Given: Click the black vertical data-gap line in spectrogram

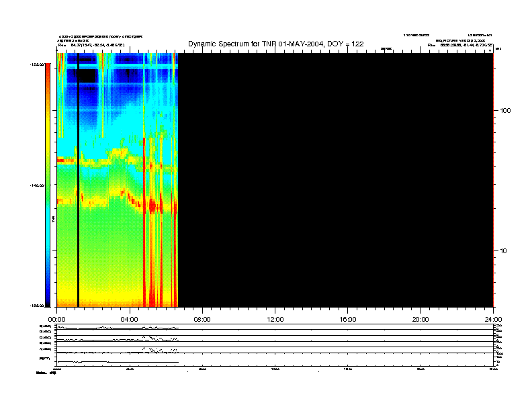Looking at the screenshot, I should pyautogui.click(x=78, y=180).
